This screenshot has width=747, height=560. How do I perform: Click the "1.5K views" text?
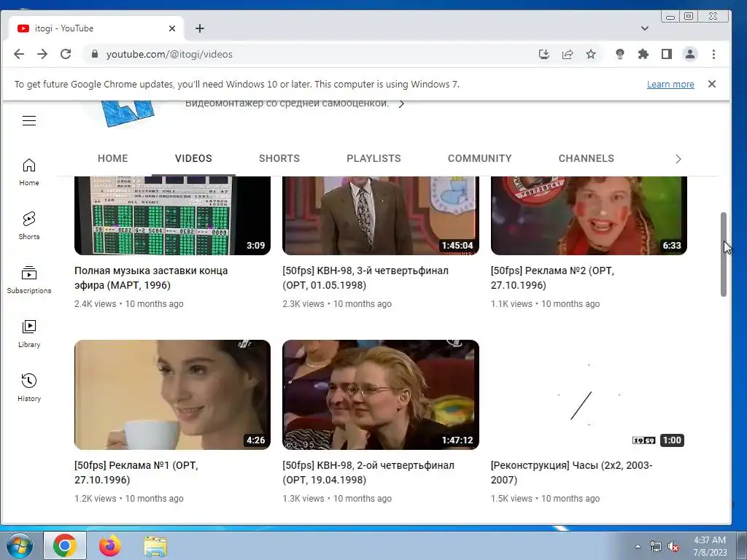pos(511,499)
